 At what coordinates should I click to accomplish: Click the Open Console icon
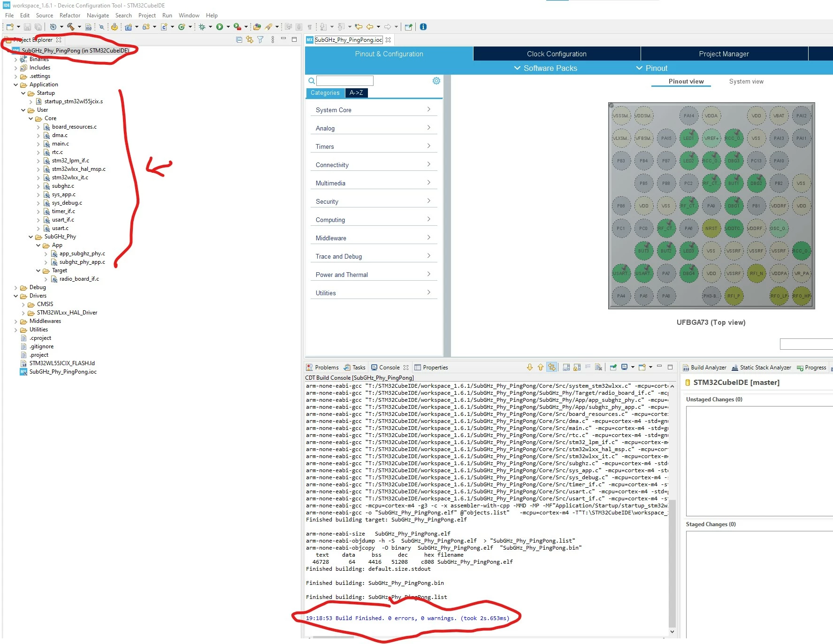(642, 367)
